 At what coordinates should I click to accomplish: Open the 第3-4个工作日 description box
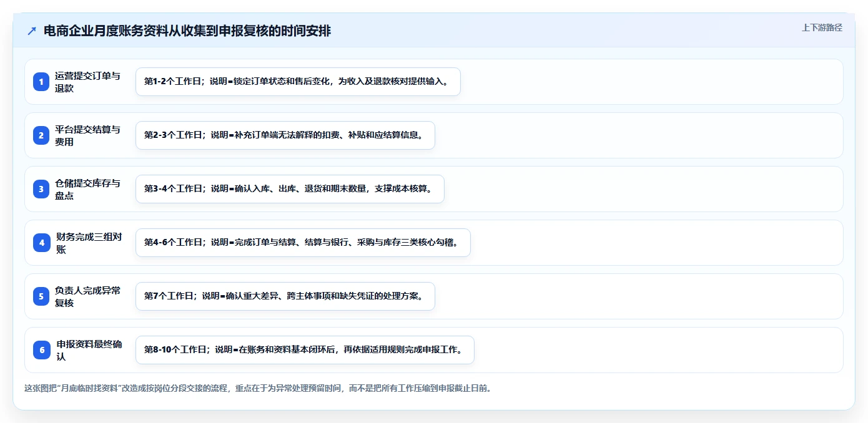(x=290, y=189)
